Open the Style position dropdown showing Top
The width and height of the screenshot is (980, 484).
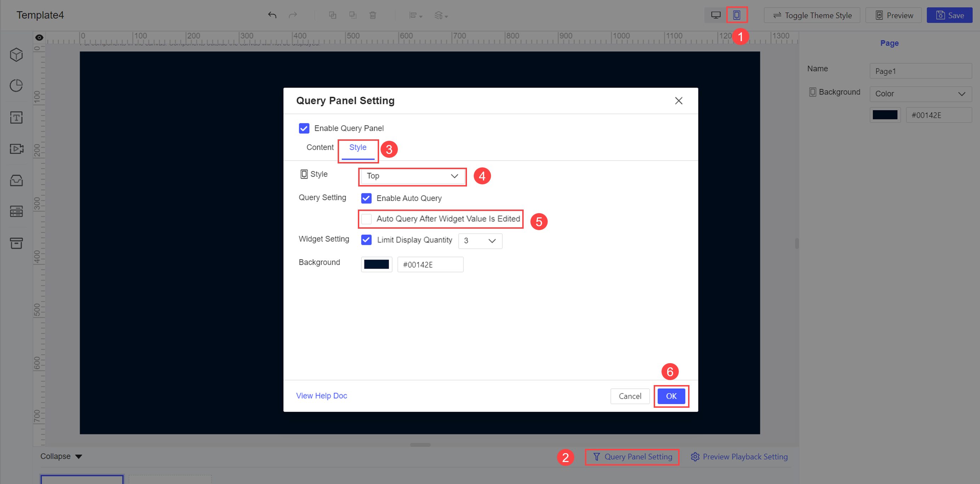413,176
